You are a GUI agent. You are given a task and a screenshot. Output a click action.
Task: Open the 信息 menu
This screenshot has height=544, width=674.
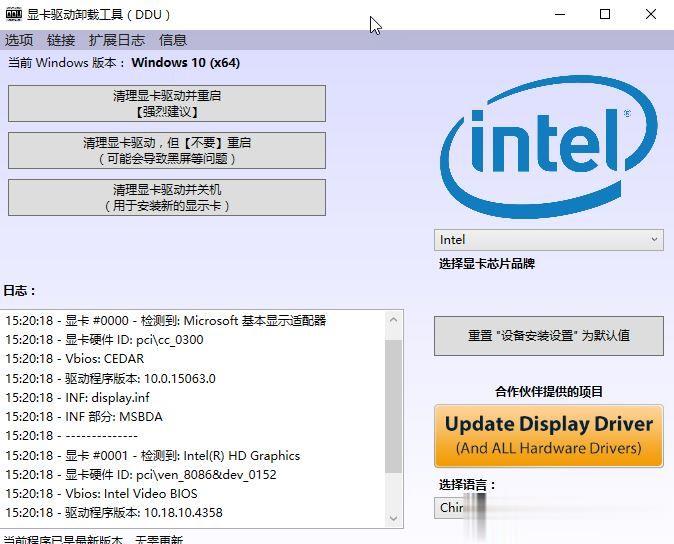pos(173,40)
